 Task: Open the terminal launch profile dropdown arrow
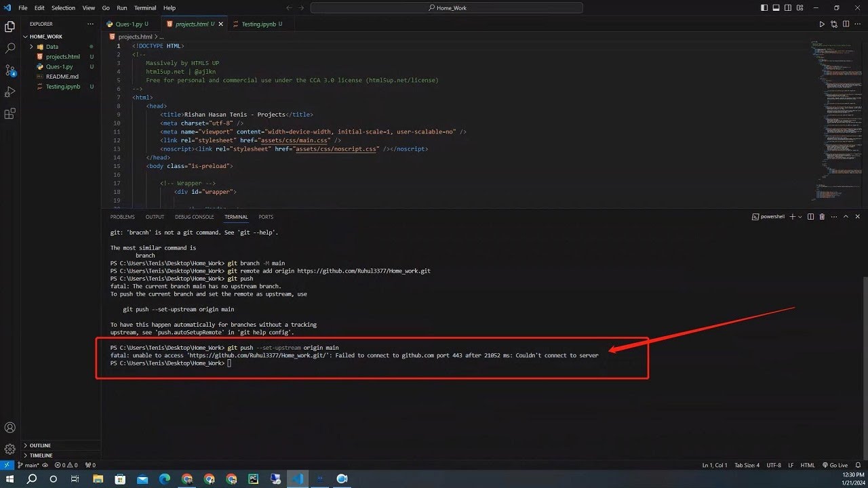[x=800, y=217]
